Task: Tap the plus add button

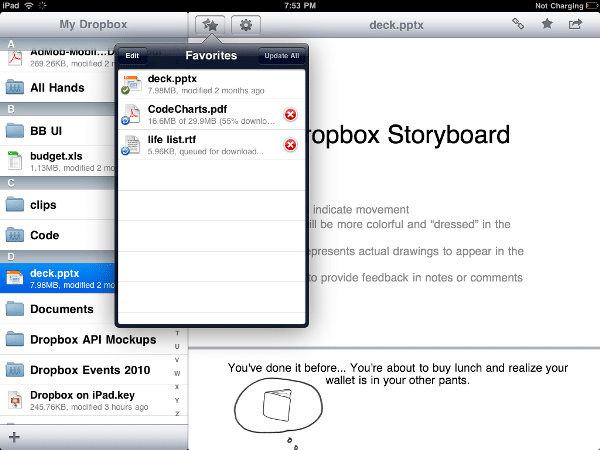Action: pyautogui.click(x=14, y=437)
